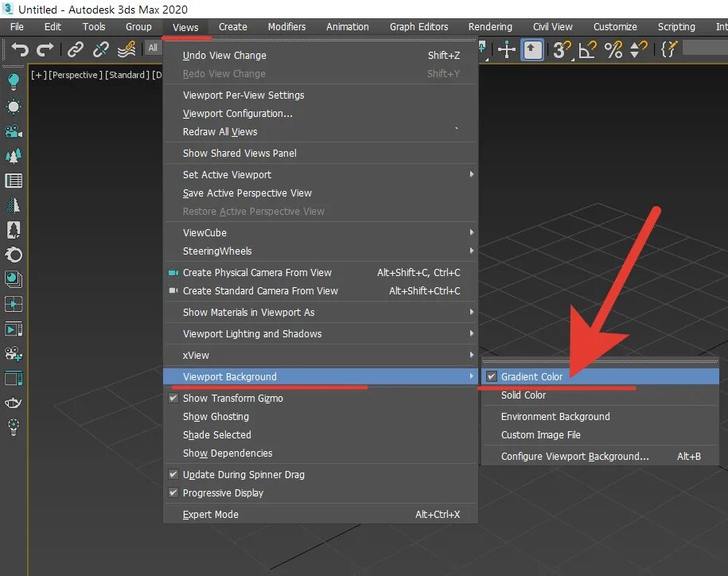Click the sun light sidebar icon
This screenshot has width=728, height=576.
pyautogui.click(x=14, y=107)
